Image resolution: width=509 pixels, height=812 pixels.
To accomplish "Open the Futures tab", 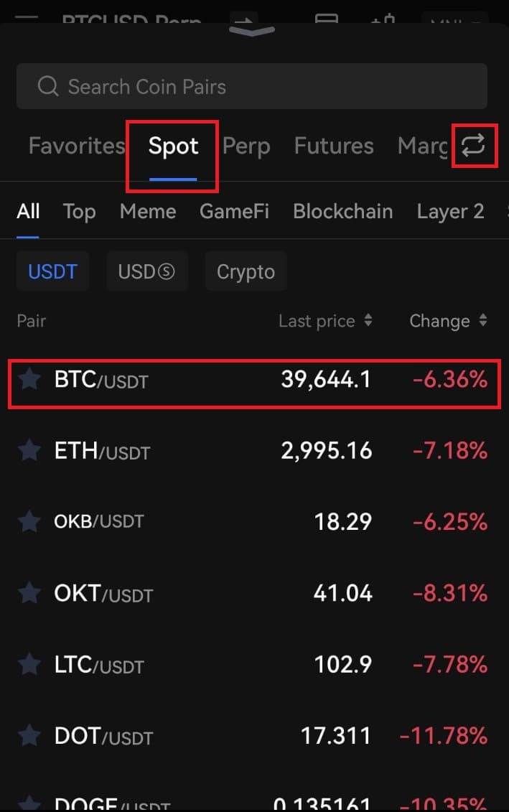I will coord(334,146).
